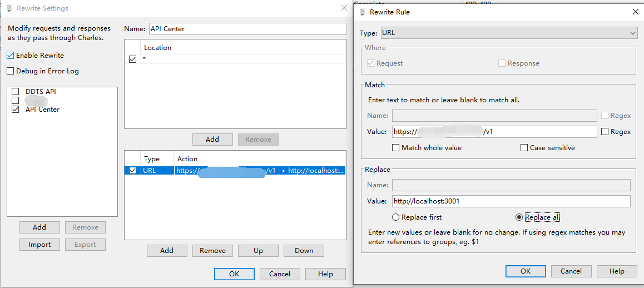644x288 pixels.
Task: Cancel the Rewrite Rule dialog
Action: [x=571, y=271]
